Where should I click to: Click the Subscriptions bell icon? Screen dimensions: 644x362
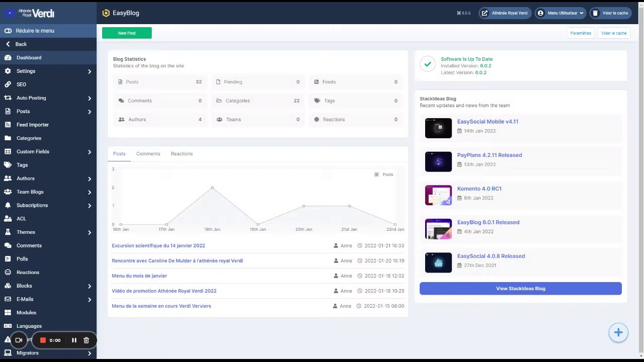[8, 205]
